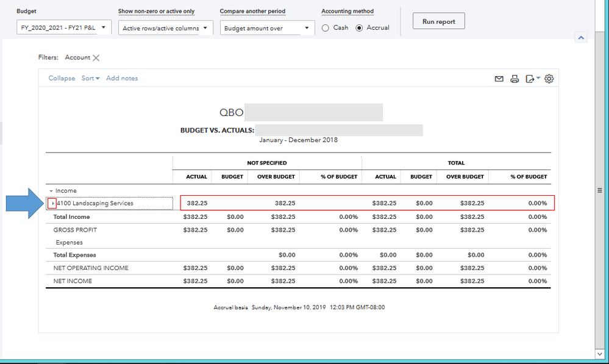The height and width of the screenshot is (364, 609).
Task: Click the 'Show non-zero or active only' label
Action: [x=157, y=11]
